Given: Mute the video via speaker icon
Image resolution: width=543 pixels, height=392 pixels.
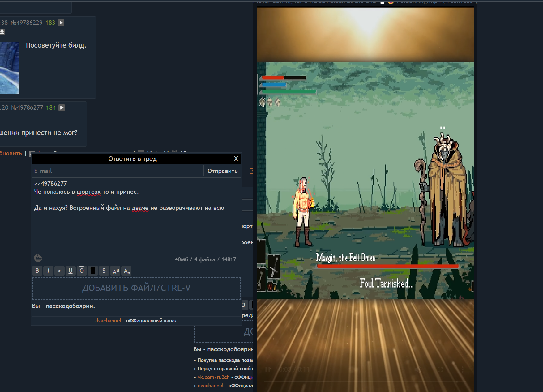Looking at the screenshot, I should click(418, 369).
